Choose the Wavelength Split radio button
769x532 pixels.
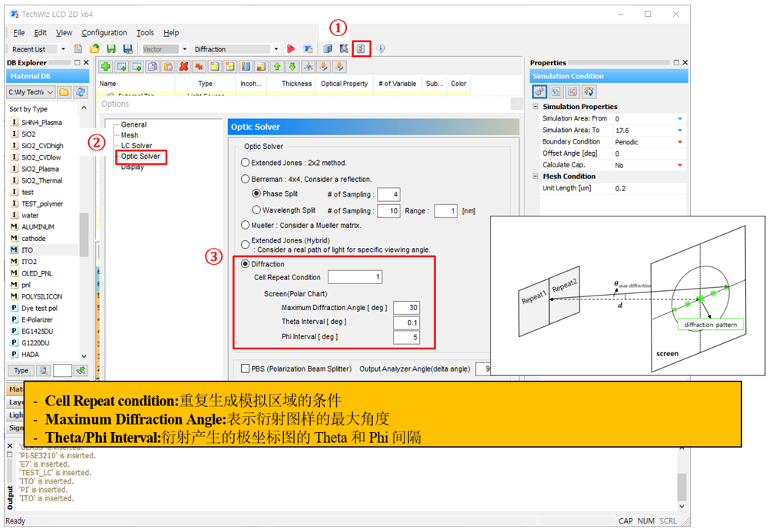point(256,210)
